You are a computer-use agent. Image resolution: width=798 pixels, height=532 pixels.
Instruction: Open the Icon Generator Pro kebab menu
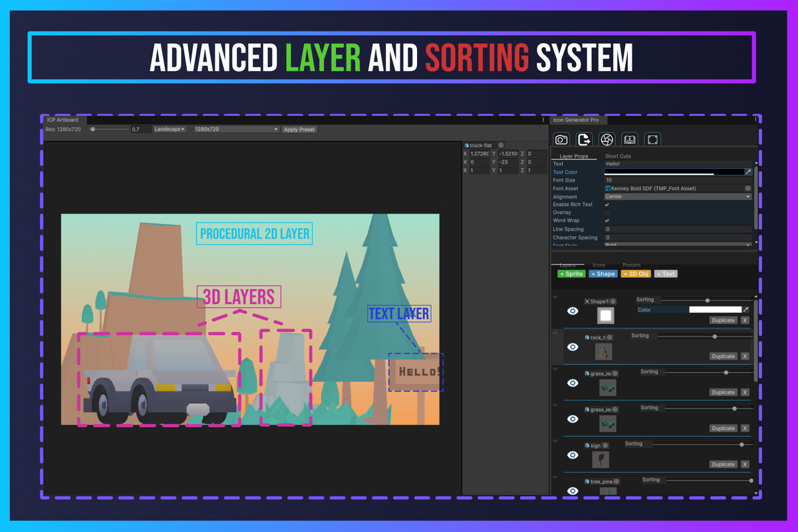pyautogui.click(x=755, y=120)
